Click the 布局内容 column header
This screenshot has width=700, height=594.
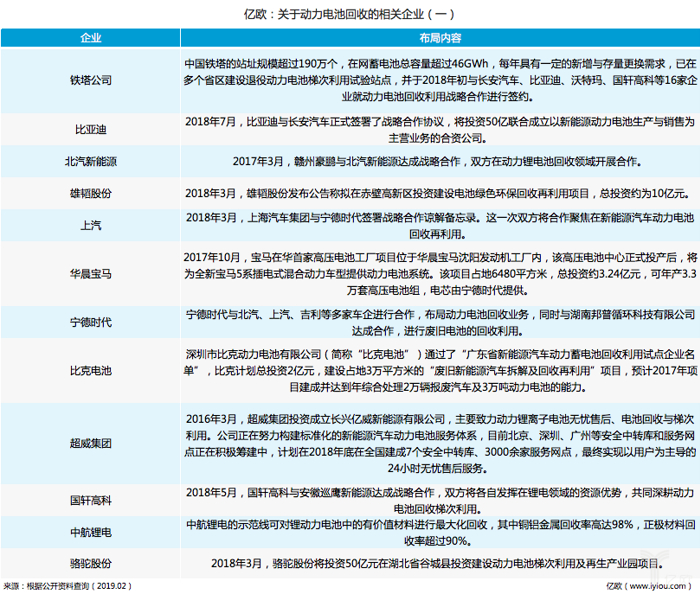[x=440, y=38]
